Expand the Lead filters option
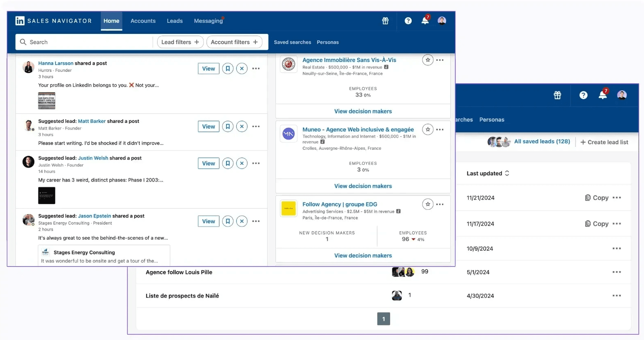 (180, 42)
